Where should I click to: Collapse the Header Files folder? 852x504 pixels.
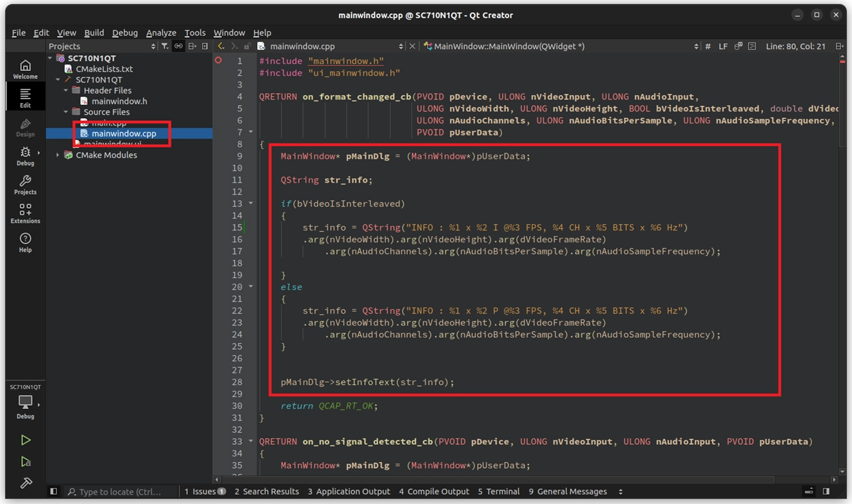tap(66, 90)
